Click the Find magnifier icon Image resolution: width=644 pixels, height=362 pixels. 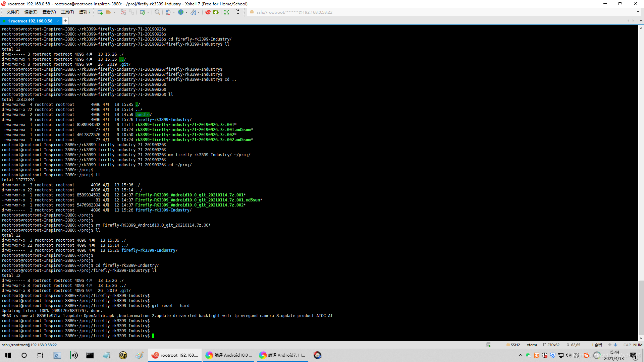coord(157,12)
